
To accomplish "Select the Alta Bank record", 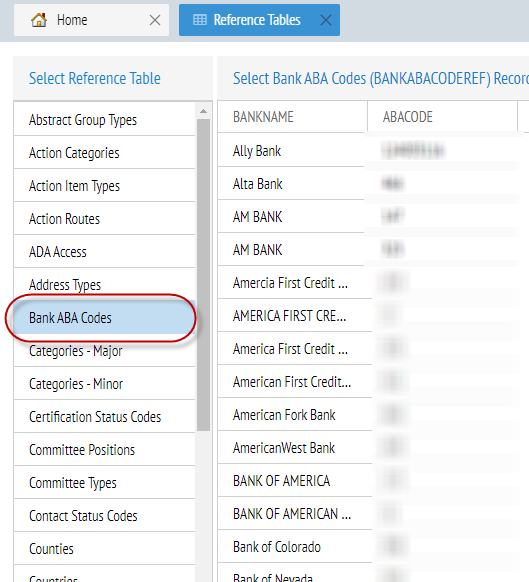I will pyautogui.click(x=373, y=184).
